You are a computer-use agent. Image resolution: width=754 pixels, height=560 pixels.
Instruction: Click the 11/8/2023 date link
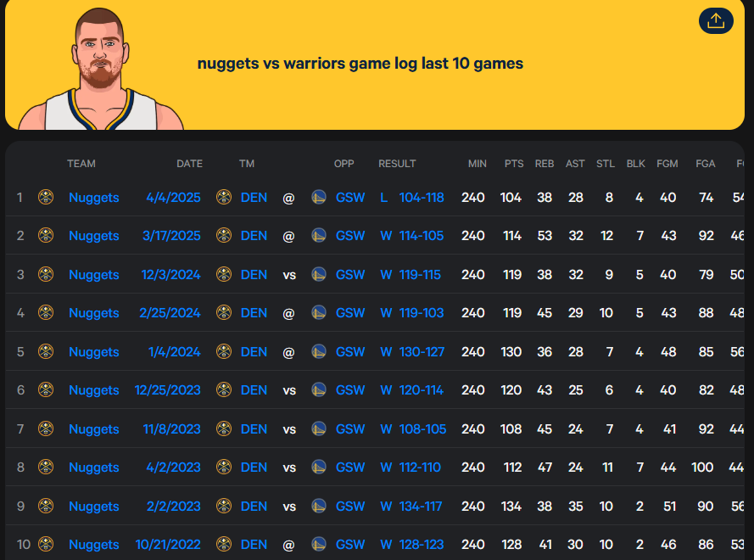click(x=171, y=428)
